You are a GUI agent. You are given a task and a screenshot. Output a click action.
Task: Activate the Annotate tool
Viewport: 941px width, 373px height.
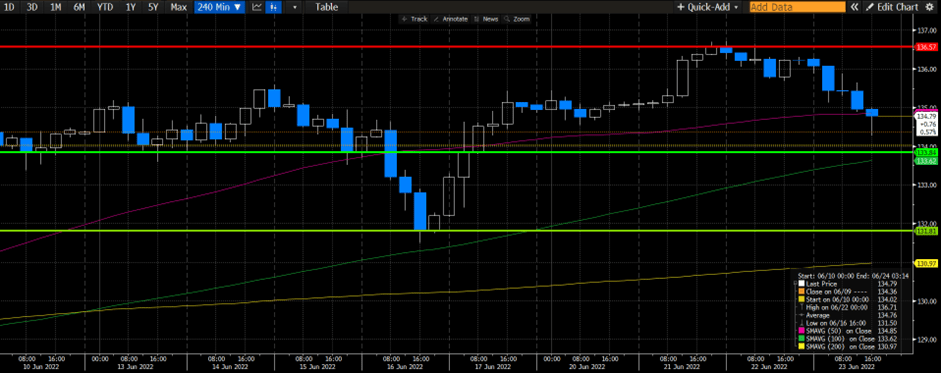coord(450,19)
